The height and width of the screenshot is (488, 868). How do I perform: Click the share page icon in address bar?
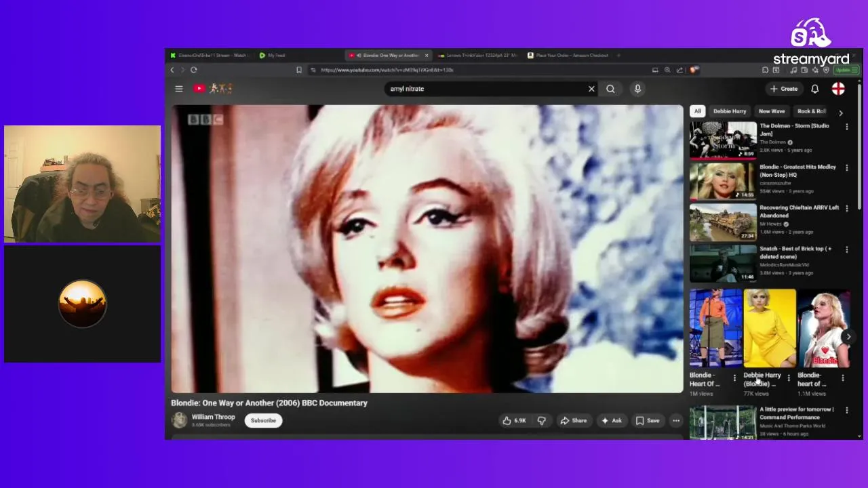pyautogui.click(x=679, y=70)
